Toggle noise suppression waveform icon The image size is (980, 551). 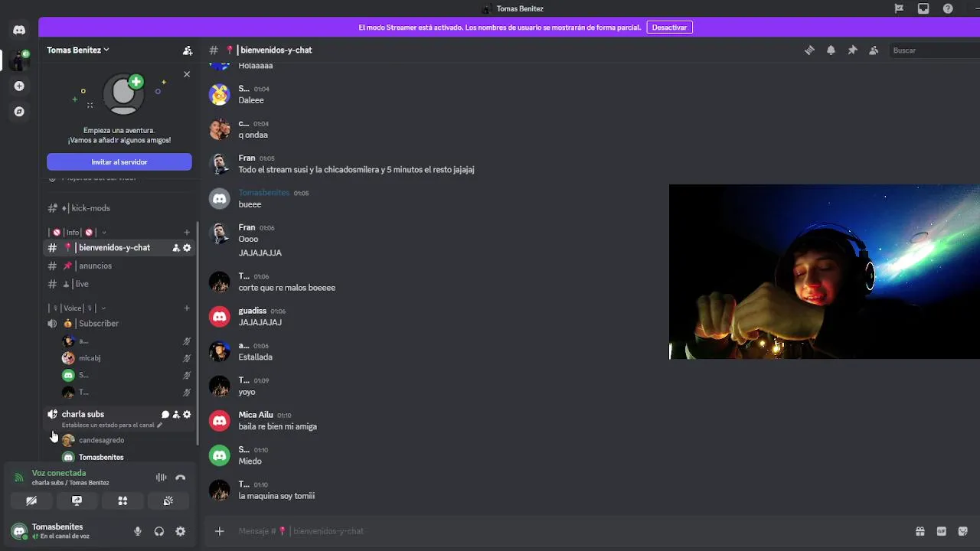coord(162,478)
